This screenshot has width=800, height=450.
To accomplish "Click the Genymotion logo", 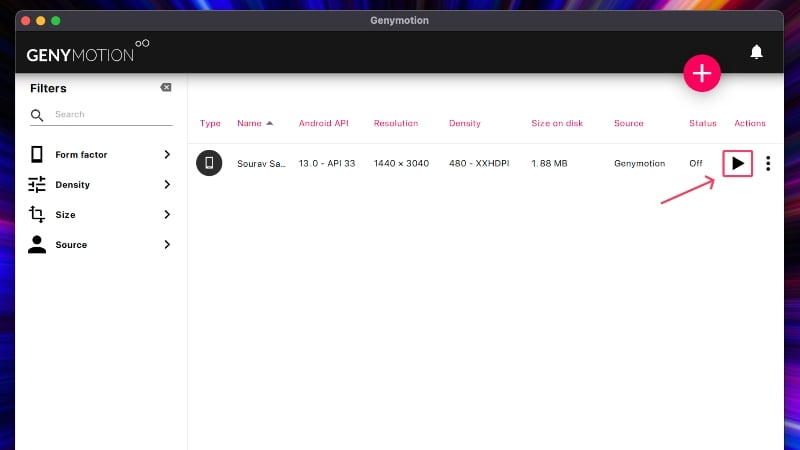I will [x=88, y=51].
